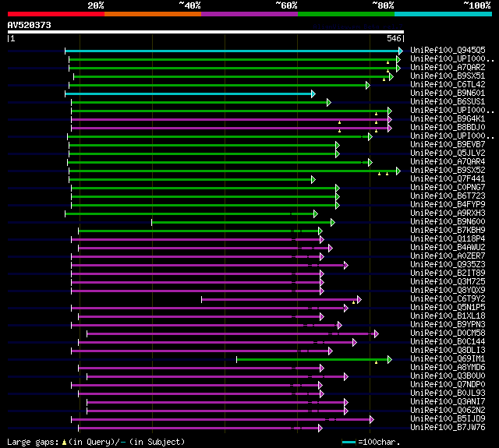Image resolution: width=499 pixels, height=448 pixels.
Task: Click the white AV520373 query bar
Action: point(206,32)
